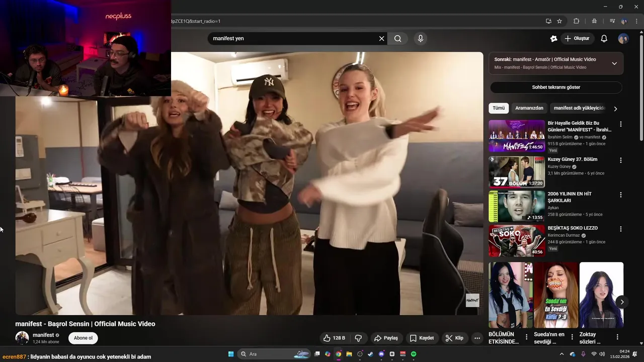The width and height of the screenshot is (644, 362).
Task: Open Chrome extensions puzzle icon
Action: tap(577, 21)
